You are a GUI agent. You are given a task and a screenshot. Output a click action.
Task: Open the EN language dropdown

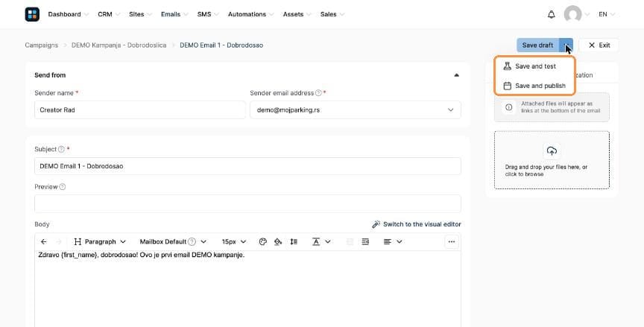click(607, 14)
